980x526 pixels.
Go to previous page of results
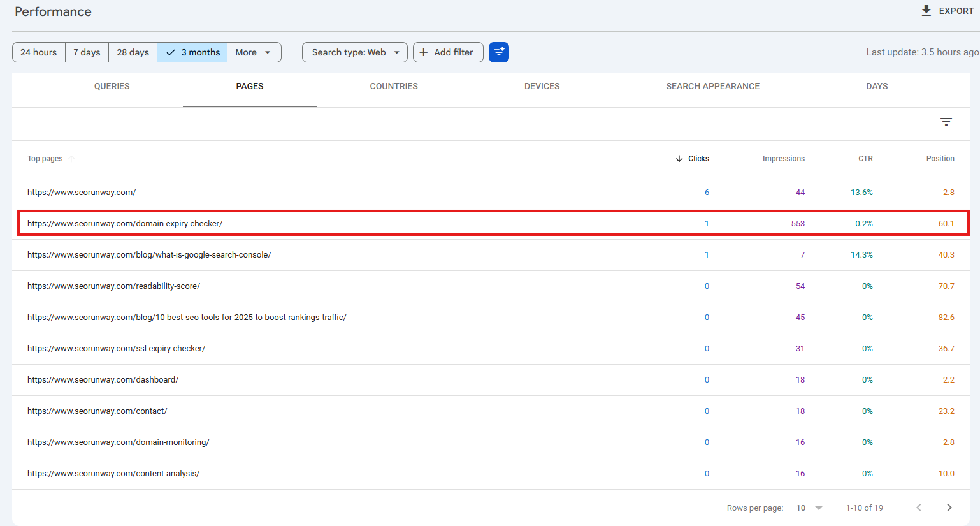tap(919, 508)
